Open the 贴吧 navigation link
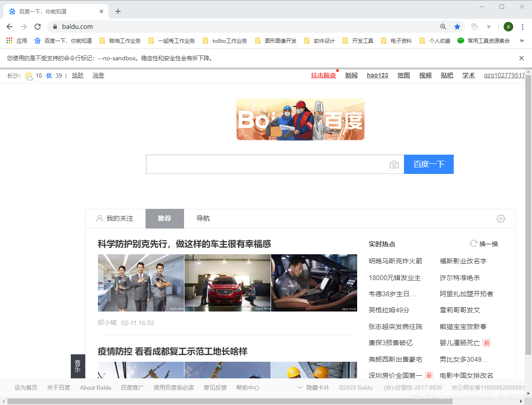The image size is (532, 405). pos(447,76)
